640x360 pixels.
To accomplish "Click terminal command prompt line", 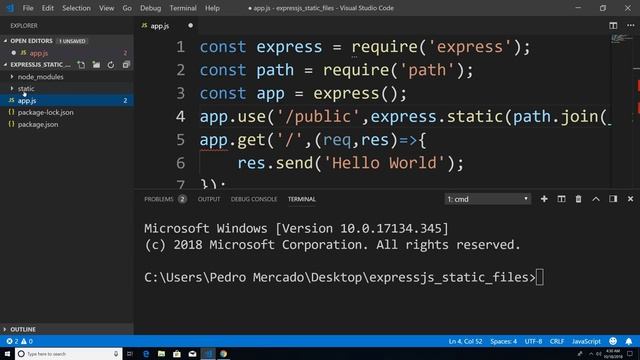I will 344,278.
